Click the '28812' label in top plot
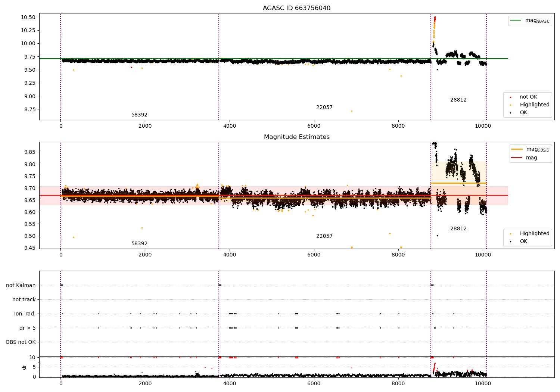This screenshot has height=392, width=560. [458, 100]
